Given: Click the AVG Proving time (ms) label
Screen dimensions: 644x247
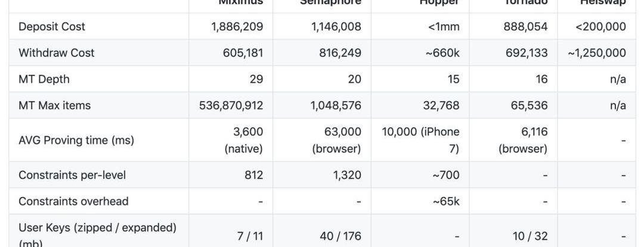Looking at the screenshot, I should tap(76, 140).
